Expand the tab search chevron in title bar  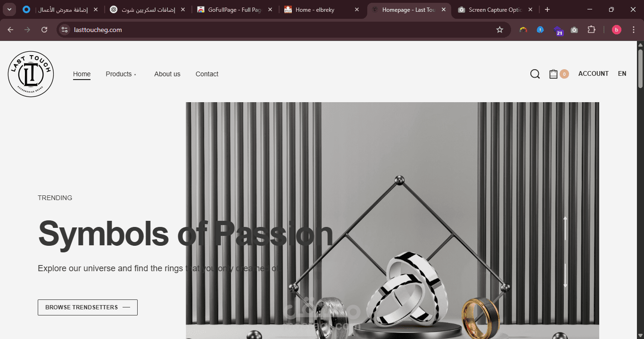pyautogui.click(x=9, y=9)
